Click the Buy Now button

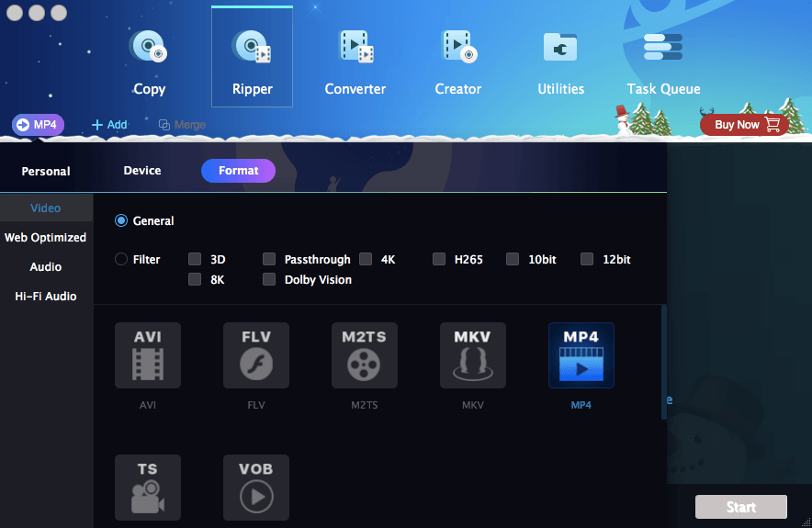[744, 125]
